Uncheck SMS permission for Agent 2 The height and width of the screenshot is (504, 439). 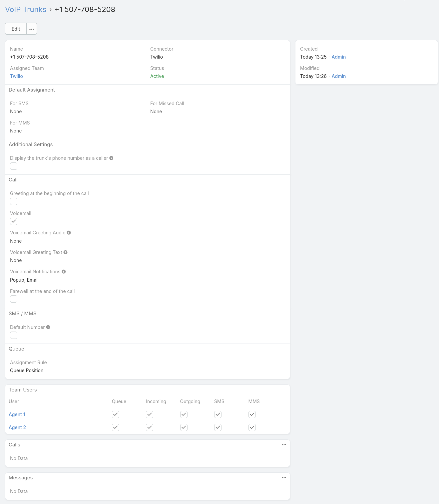pos(218,427)
